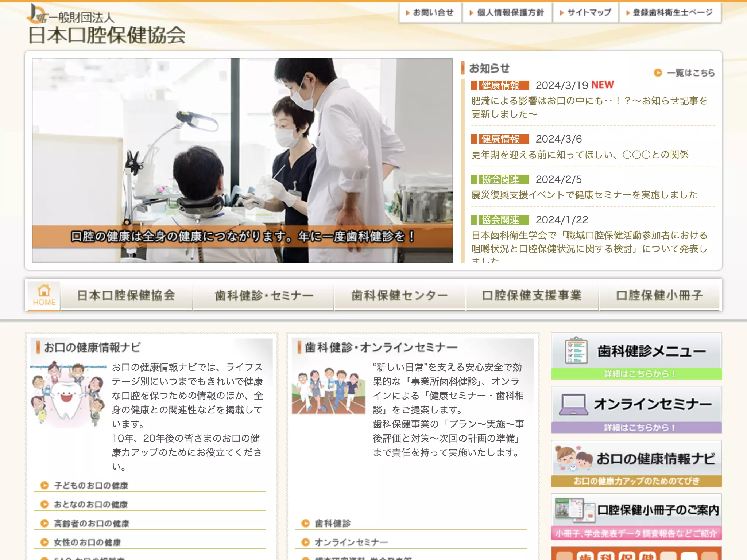Image resolution: width=747 pixels, height=560 pixels.
Task: Open お問い合せ in top bar
Action: click(430, 13)
